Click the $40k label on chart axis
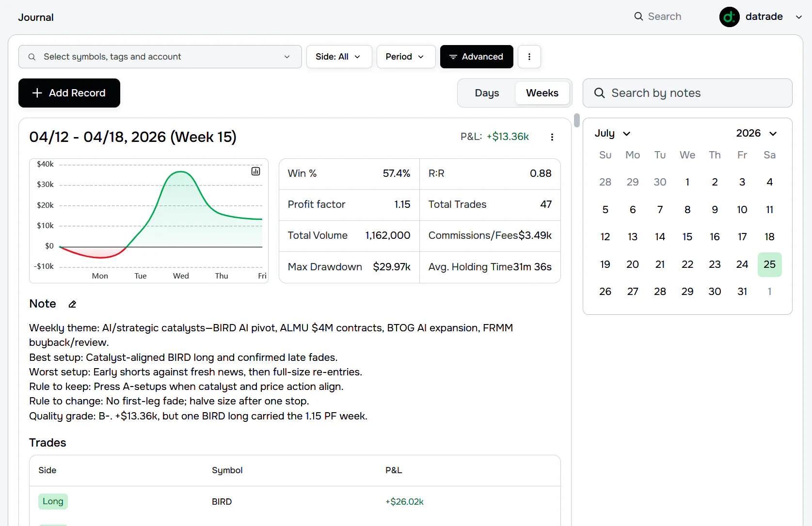 coord(45,164)
